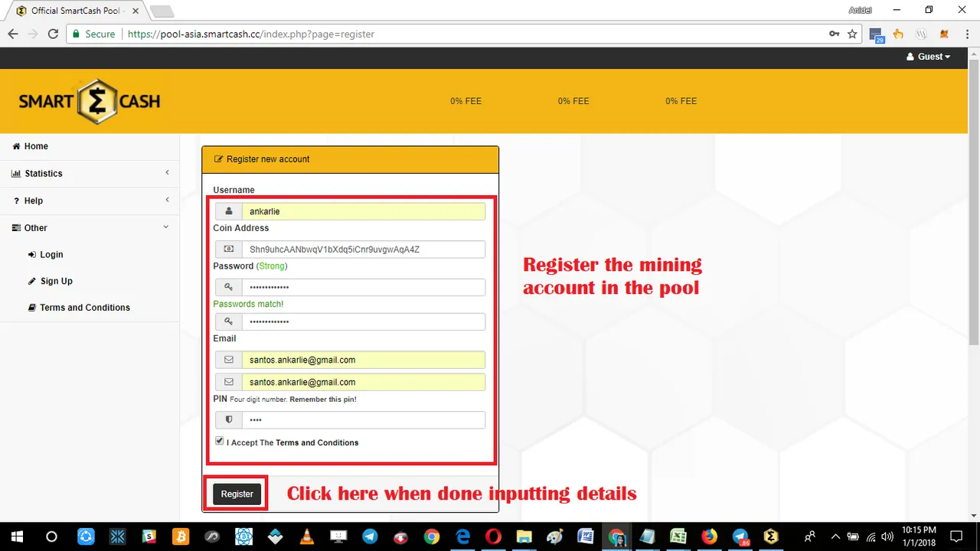Go back to the previous page
980x551 pixels.
tap(13, 34)
